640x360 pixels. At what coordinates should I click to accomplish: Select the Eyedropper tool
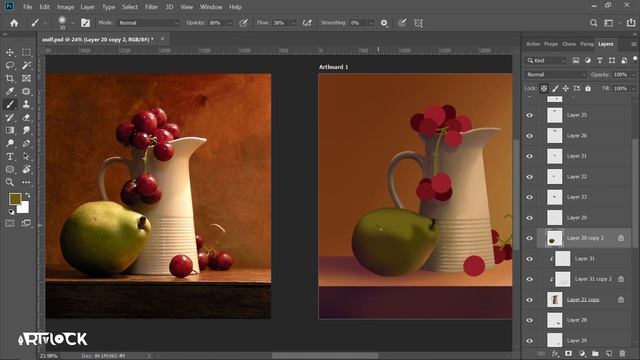(10, 91)
